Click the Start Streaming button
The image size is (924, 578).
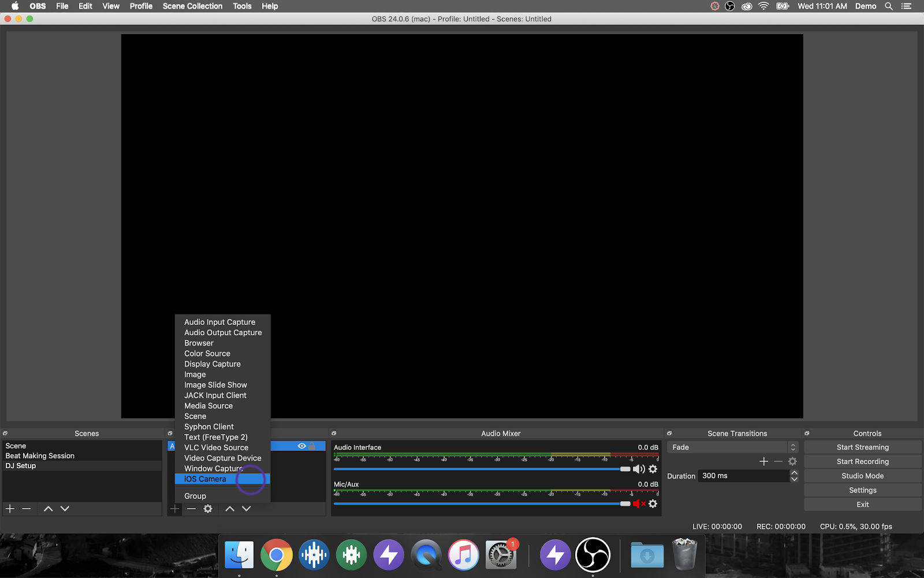pyautogui.click(x=863, y=447)
